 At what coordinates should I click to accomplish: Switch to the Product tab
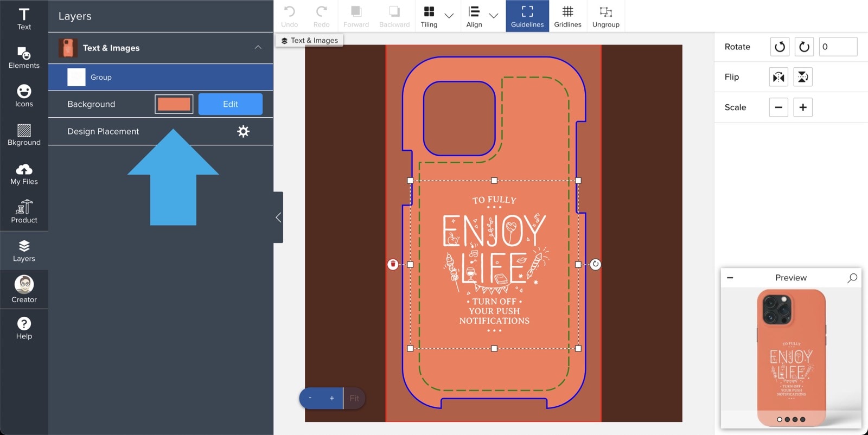tap(24, 212)
